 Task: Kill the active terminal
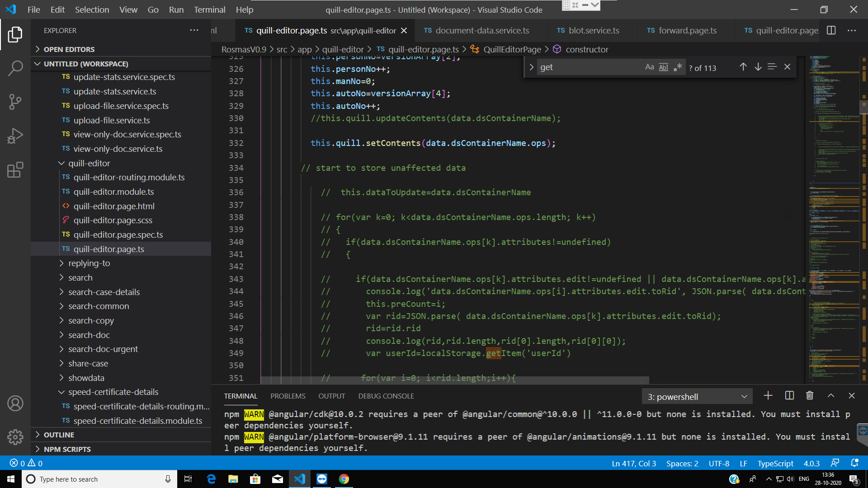pos(810,396)
